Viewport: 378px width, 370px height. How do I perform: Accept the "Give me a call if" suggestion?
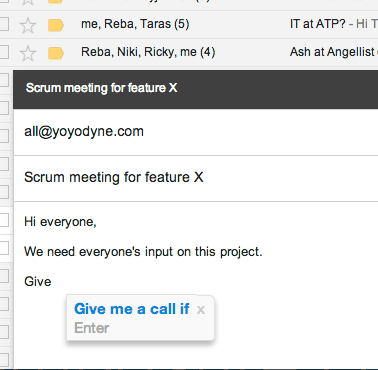coord(132,309)
